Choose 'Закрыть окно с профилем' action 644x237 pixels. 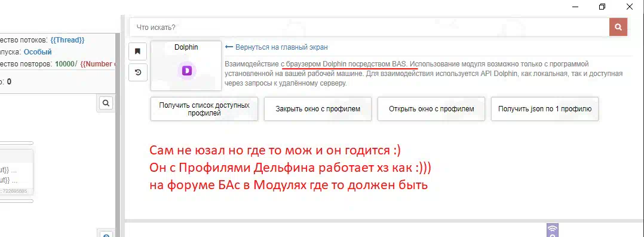pyautogui.click(x=317, y=109)
